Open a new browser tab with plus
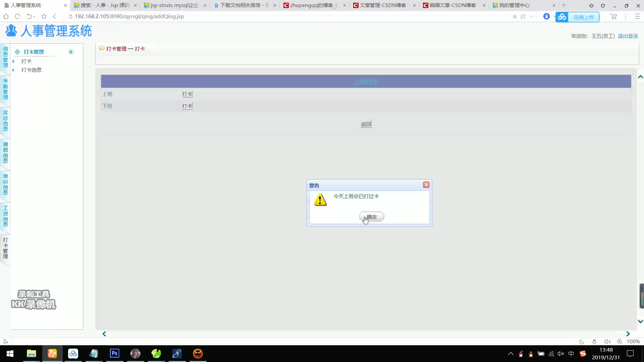Viewport: 644px width, 362px height. point(564,5)
